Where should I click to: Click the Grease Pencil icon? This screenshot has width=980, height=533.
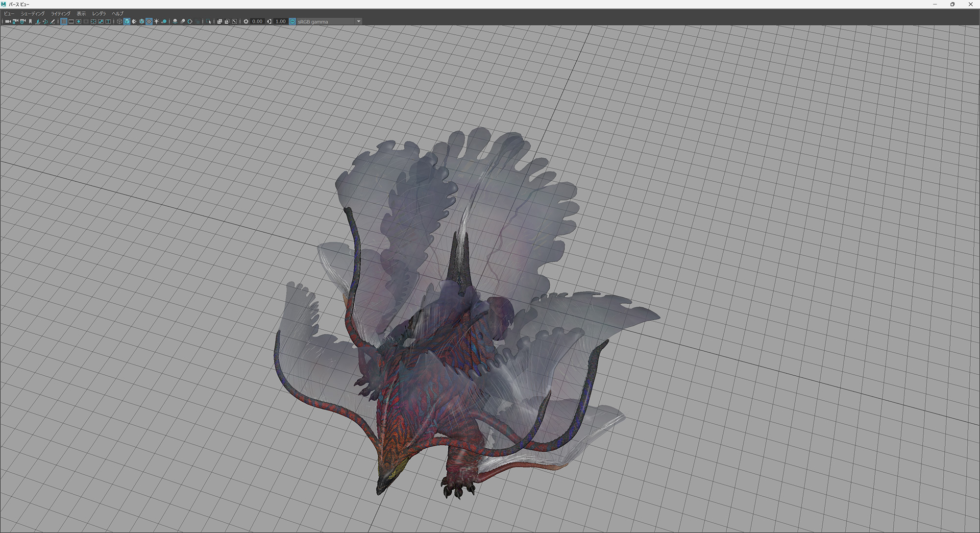point(52,22)
